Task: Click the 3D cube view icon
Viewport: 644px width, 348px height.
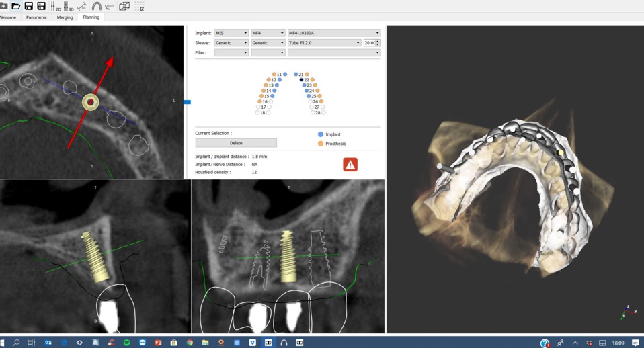Action: point(124,6)
